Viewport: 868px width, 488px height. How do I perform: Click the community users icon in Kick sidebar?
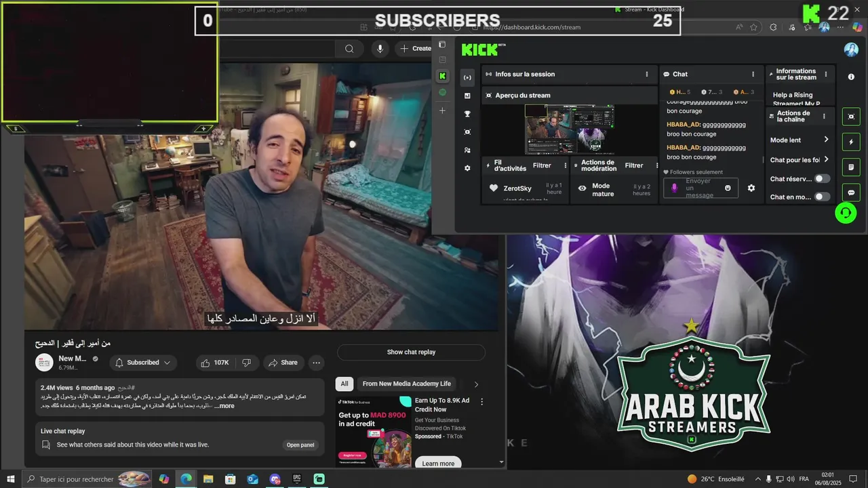click(x=467, y=150)
